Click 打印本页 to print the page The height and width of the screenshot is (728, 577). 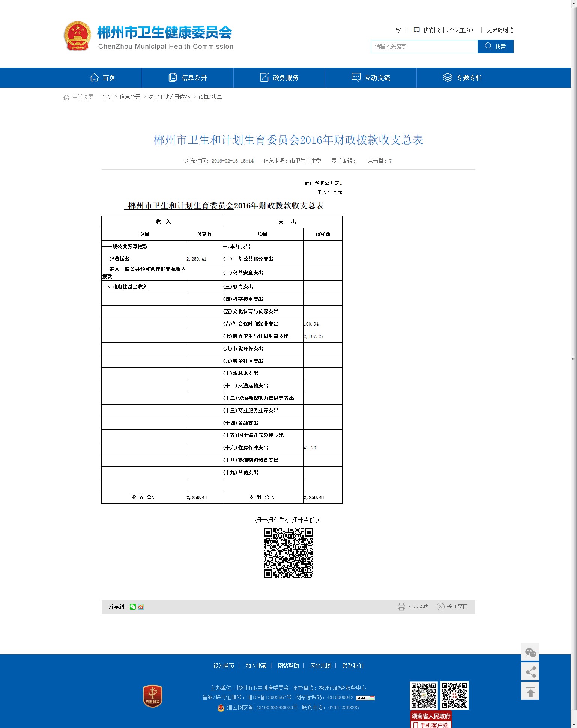(x=413, y=607)
